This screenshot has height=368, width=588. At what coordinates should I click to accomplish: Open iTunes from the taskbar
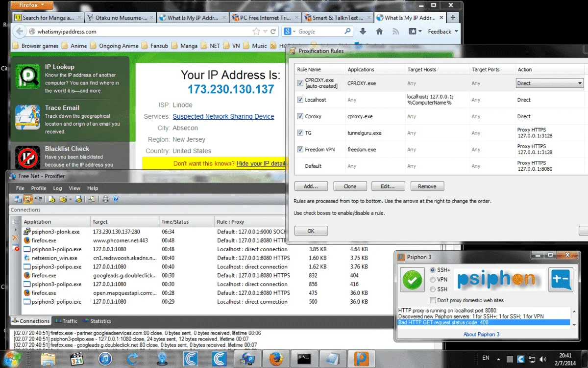click(105, 359)
